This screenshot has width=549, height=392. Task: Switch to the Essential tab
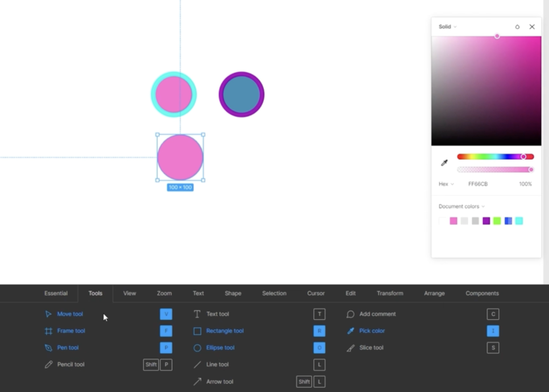[x=56, y=293]
